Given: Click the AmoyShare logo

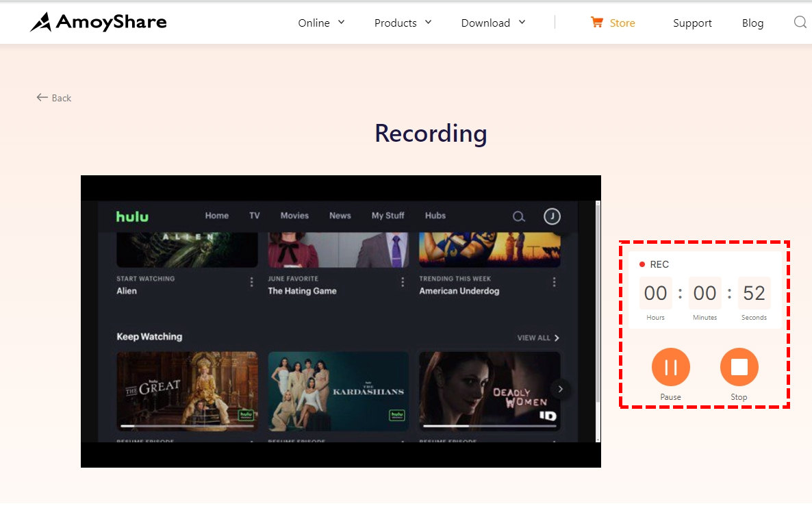Looking at the screenshot, I should pos(99,23).
